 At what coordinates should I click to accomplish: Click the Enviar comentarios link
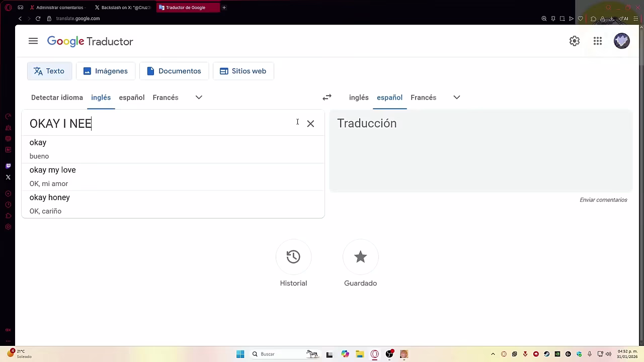coord(603,200)
